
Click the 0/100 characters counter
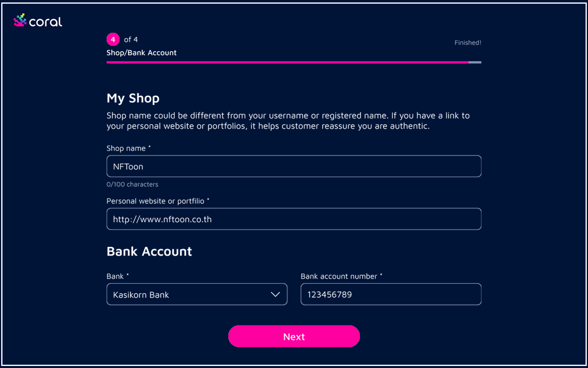pyautogui.click(x=132, y=184)
